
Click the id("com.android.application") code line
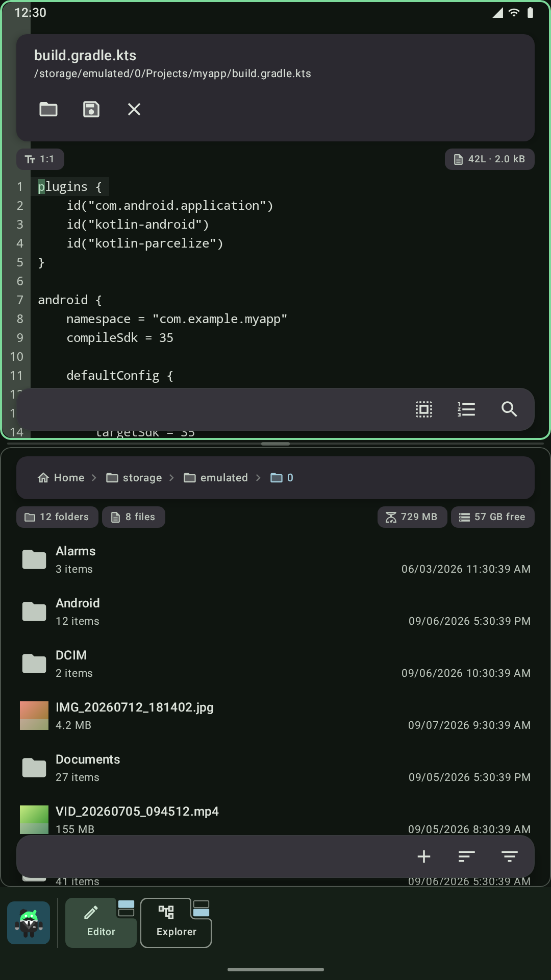170,206
